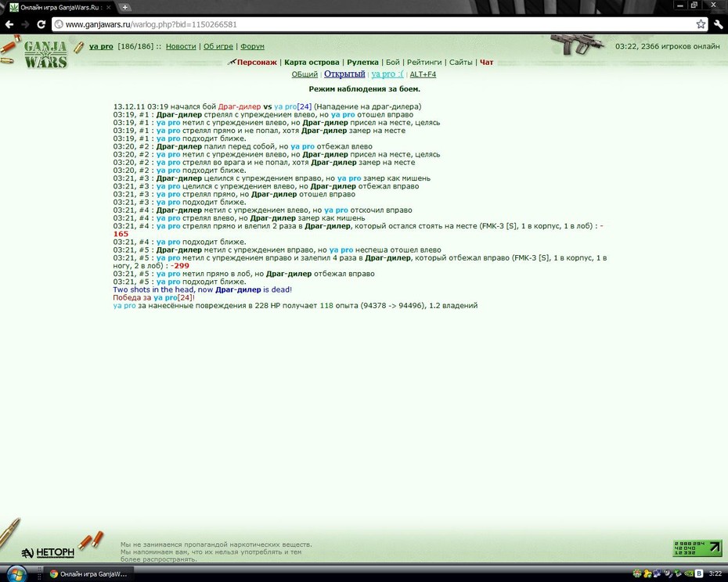Click ya pro[24] in battle start line
Viewport: 728px width, 582px height.
coord(293,106)
